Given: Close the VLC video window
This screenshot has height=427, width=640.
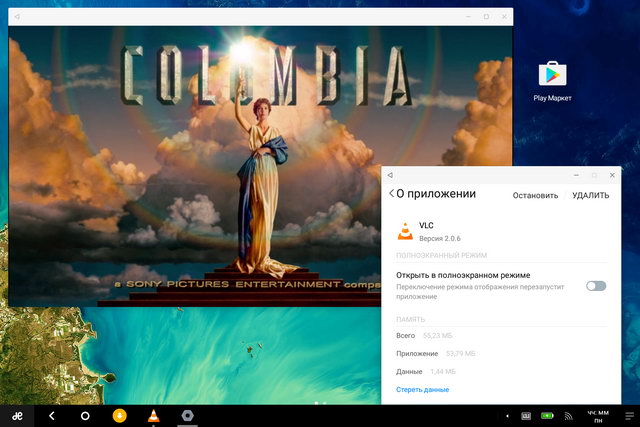Looking at the screenshot, I should coord(504,17).
